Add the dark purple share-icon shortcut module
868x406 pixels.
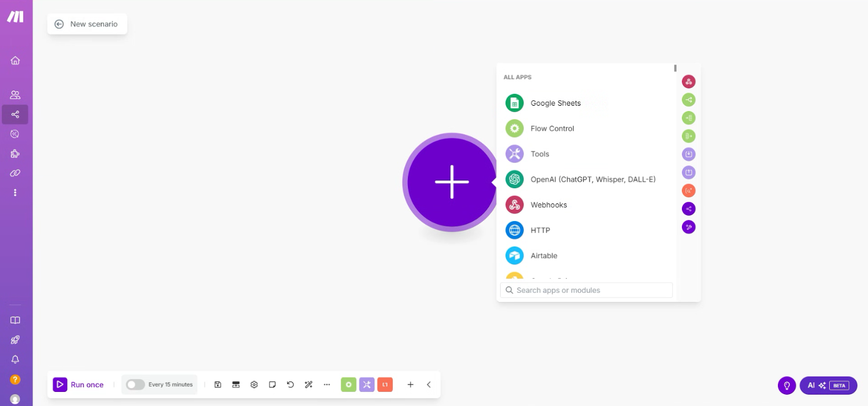[x=688, y=209]
